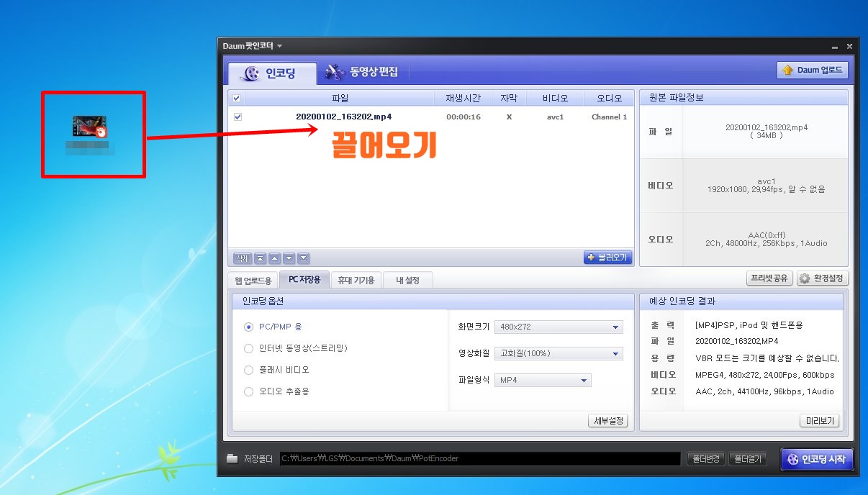Click the 삭제 button
Screen dimensions: 868x495
point(242,258)
